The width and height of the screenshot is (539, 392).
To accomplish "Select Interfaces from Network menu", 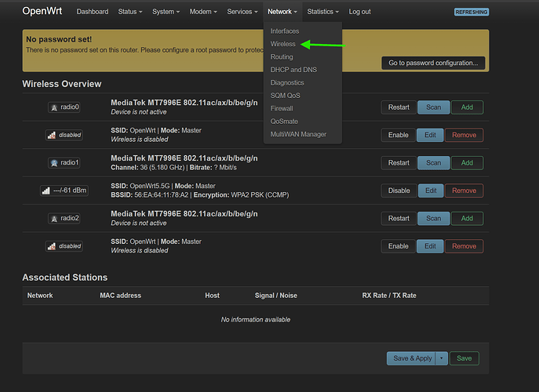I will (285, 31).
